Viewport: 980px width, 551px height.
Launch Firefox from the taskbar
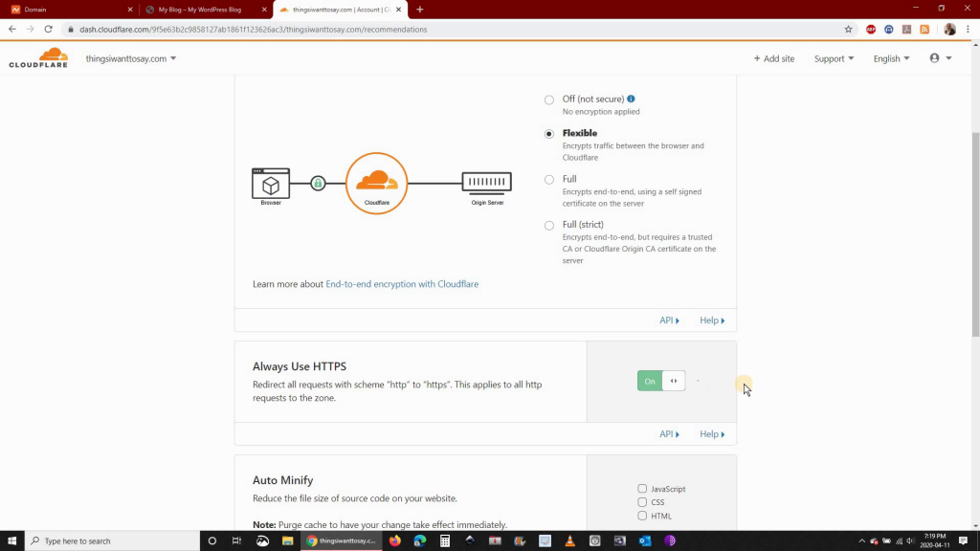pyautogui.click(x=394, y=541)
